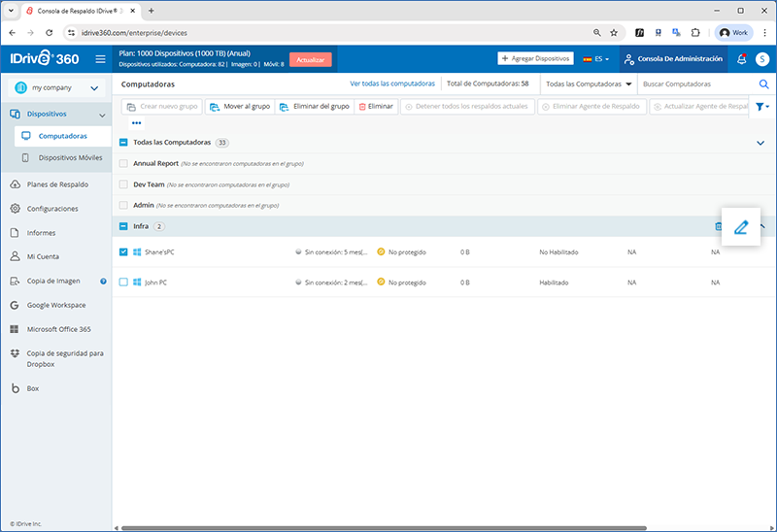Screen dimensions: 777x532
Task: Click the notification bell icon
Action: pos(742,59)
